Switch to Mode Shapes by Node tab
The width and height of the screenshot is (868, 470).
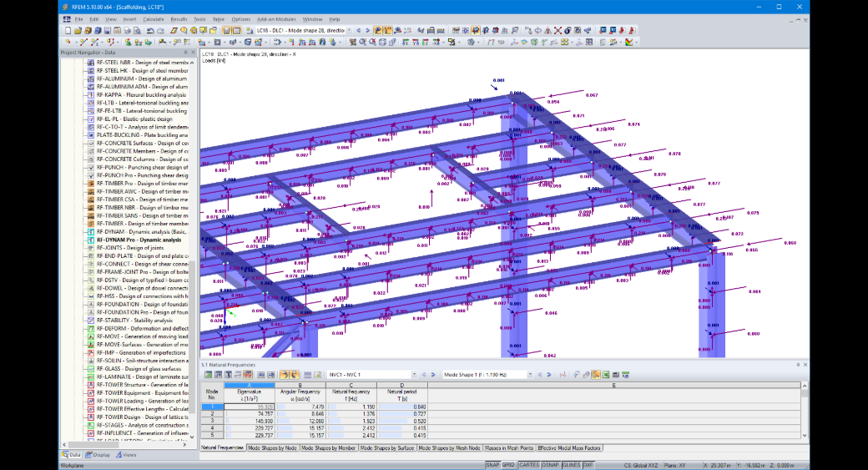pos(272,447)
